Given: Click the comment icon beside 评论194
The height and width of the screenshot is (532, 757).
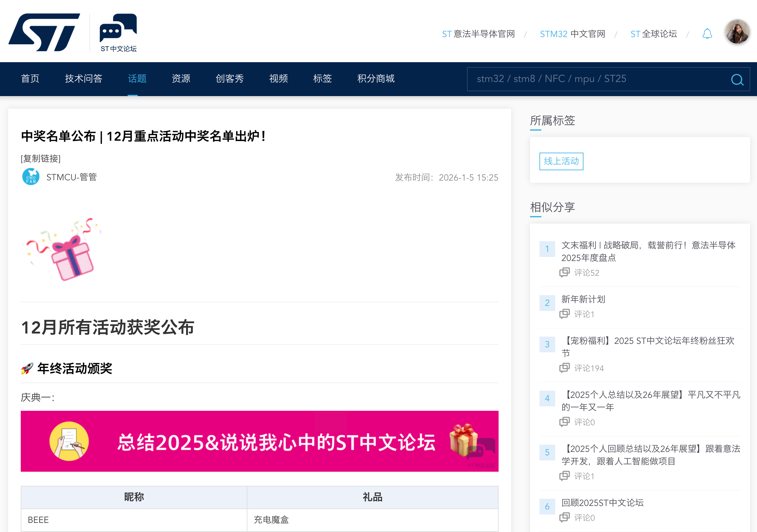Looking at the screenshot, I should tap(565, 368).
